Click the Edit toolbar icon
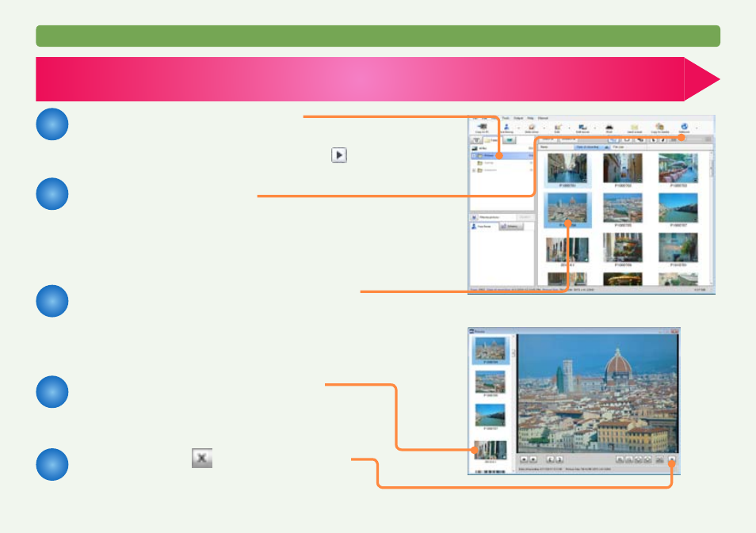756x533 pixels. coord(558,127)
